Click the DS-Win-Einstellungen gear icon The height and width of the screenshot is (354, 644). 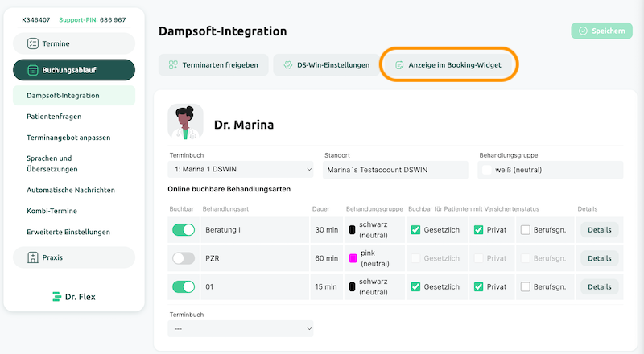tap(288, 65)
